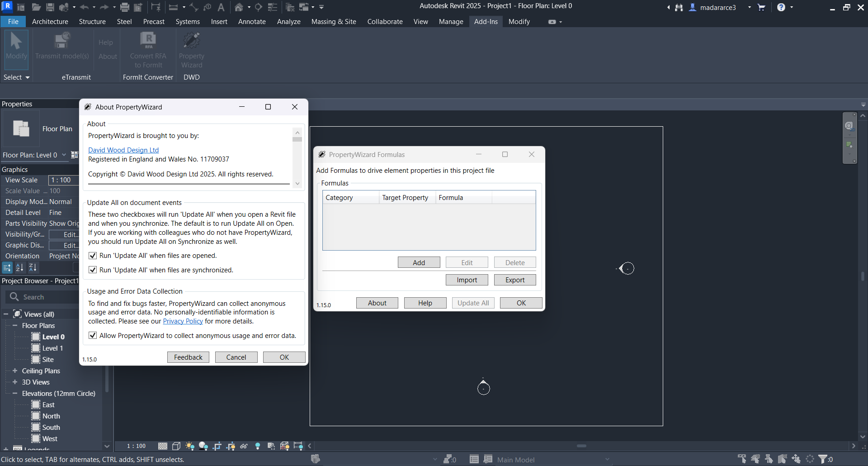Click the View Scale 1 : 100 value field
This screenshot has height=466, width=868.
64,180
